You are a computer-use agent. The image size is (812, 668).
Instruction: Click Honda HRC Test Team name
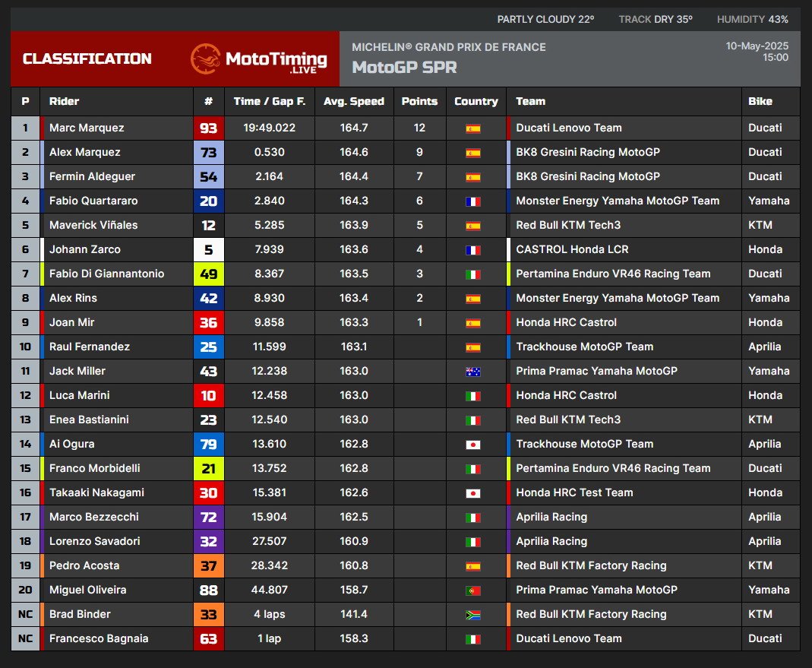(x=574, y=492)
